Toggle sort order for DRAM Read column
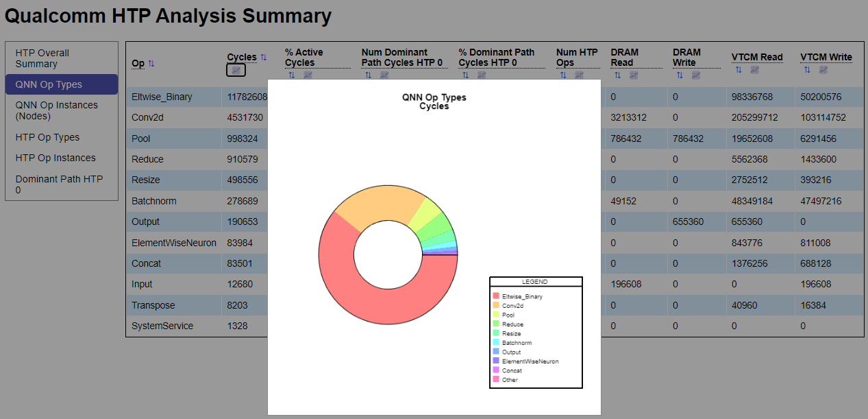Viewport: 868px width, 419px height. [x=617, y=75]
